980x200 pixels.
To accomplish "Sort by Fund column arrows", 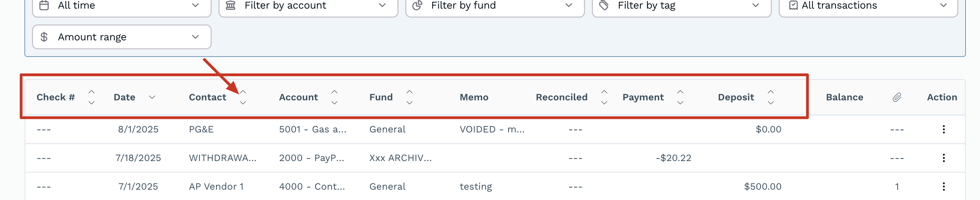I will pos(409,98).
